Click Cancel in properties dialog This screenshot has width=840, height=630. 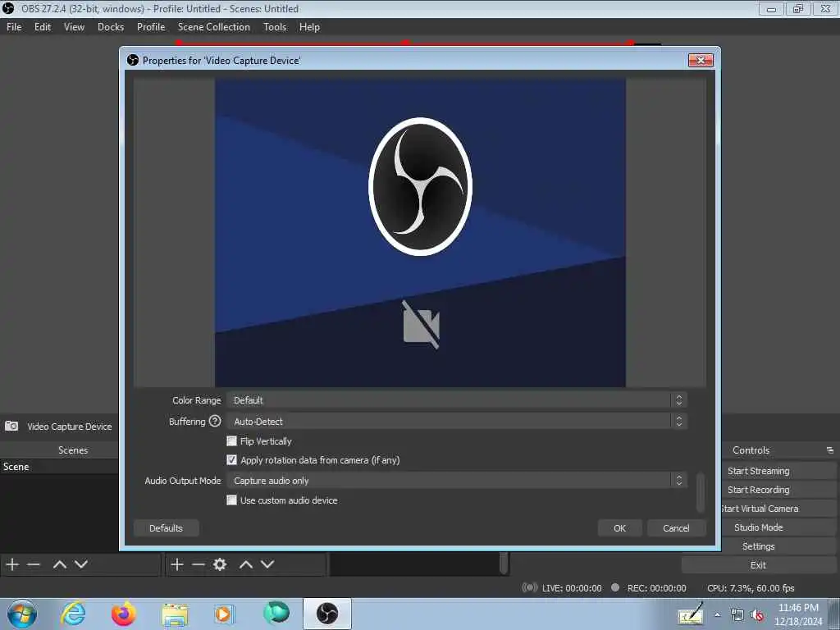[676, 527]
